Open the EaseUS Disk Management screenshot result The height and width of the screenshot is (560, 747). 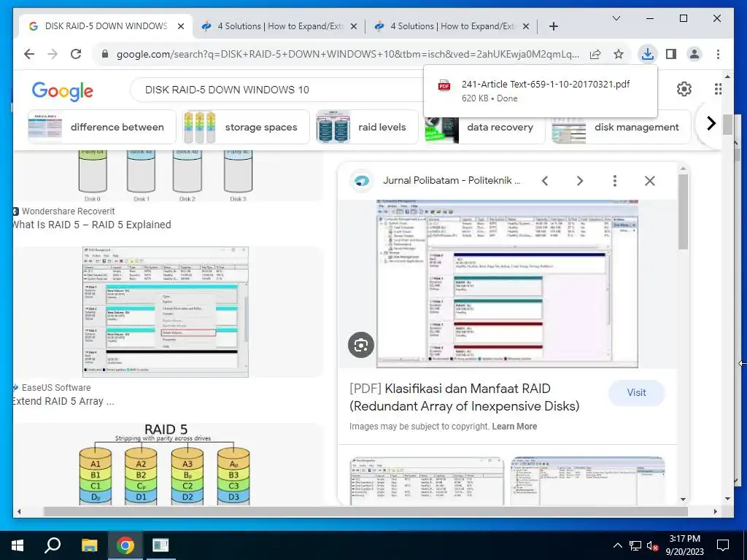click(166, 312)
